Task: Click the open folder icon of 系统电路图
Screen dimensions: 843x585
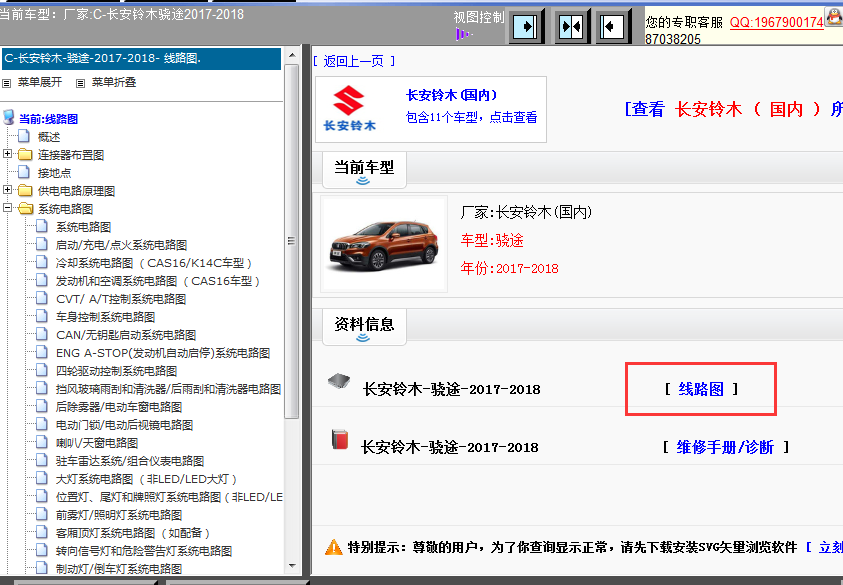Action: pyautogui.click(x=25, y=209)
